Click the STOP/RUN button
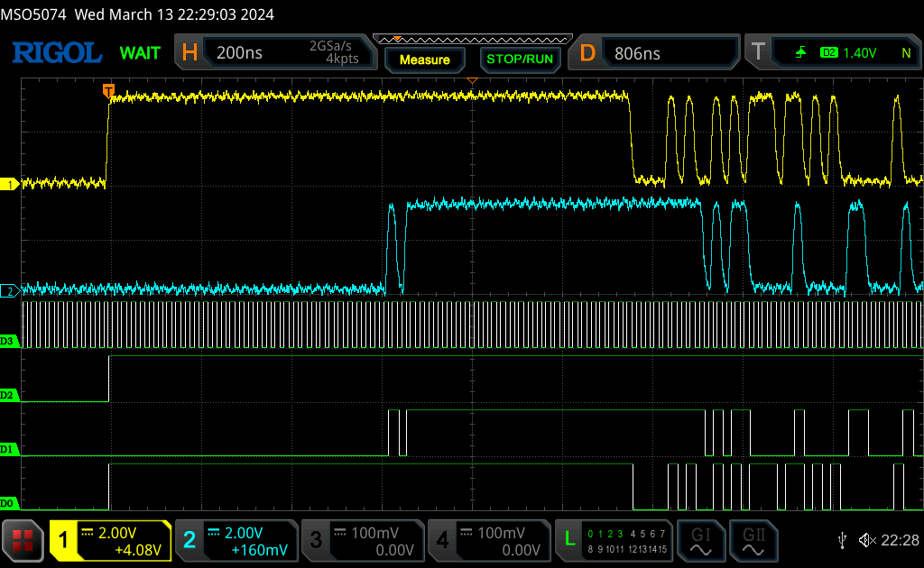 tap(520, 60)
